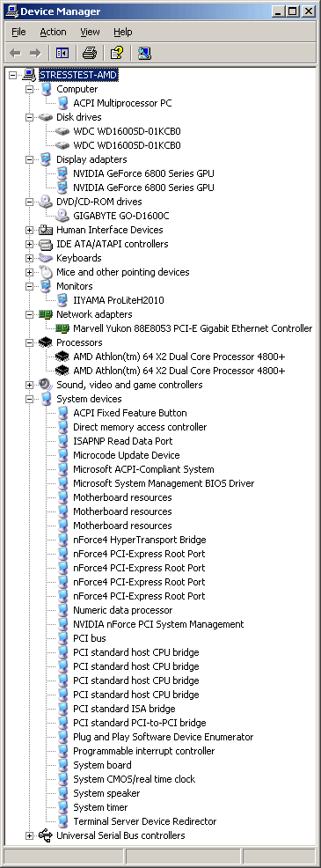The image size is (321, 868).
Task: Click the first WDC WD1600SD disk icon
Action: [62, 131]
